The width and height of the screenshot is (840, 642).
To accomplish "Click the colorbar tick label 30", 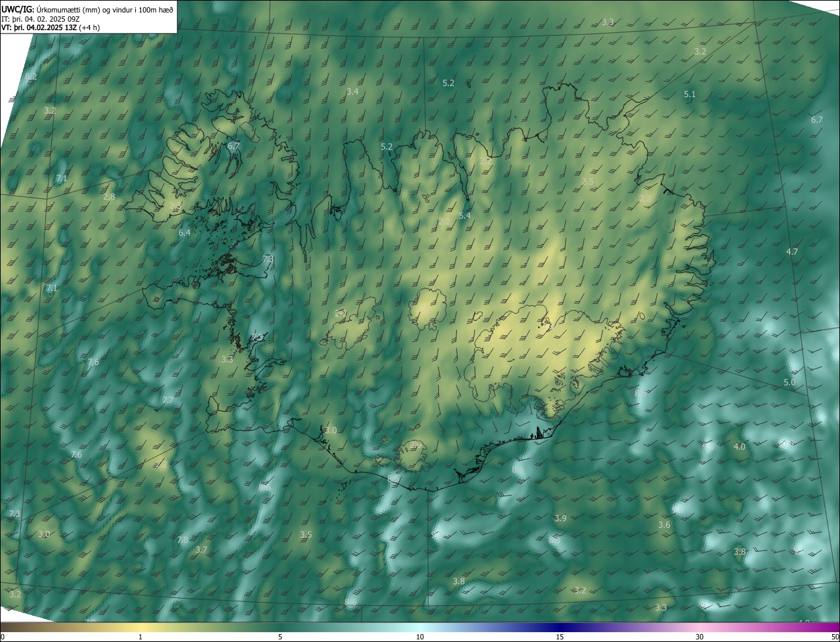I will [x=700, y=637].
